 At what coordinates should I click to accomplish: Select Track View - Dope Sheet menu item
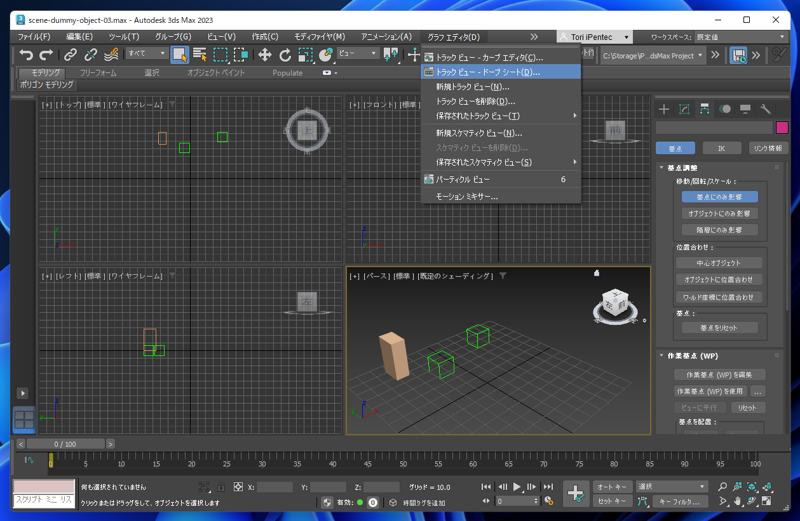501,72
